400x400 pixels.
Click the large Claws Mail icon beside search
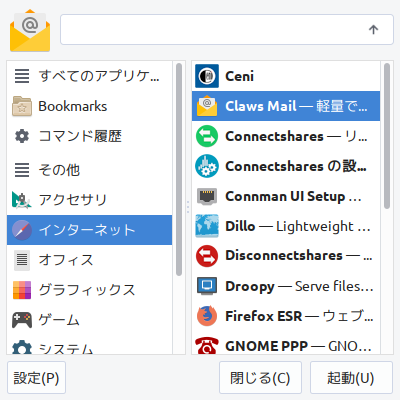[x=30, y=30]
